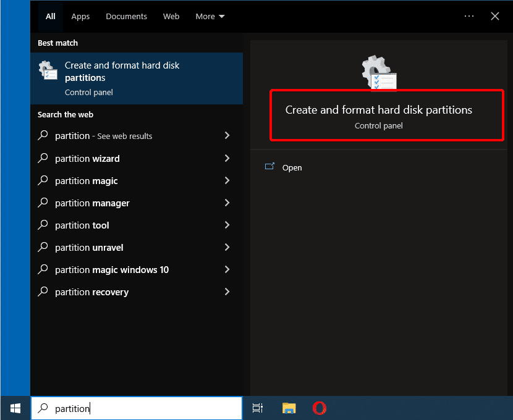This screenshot has width=513, height=420.
Task: Open the Opera browser taskbar icon
Action: point(320,408)
